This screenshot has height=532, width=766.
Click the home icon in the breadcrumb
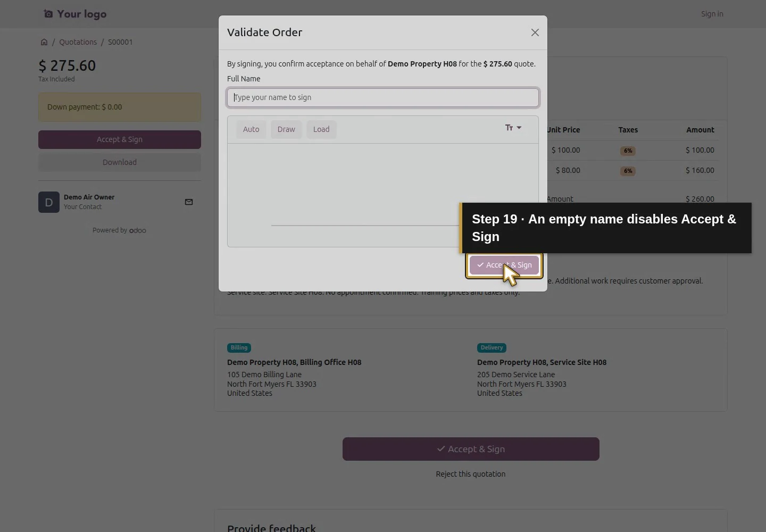tap(44, 42)
